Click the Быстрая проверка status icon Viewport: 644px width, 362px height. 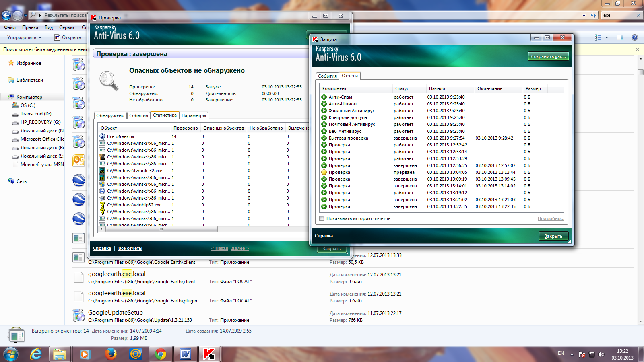[324, 138]
